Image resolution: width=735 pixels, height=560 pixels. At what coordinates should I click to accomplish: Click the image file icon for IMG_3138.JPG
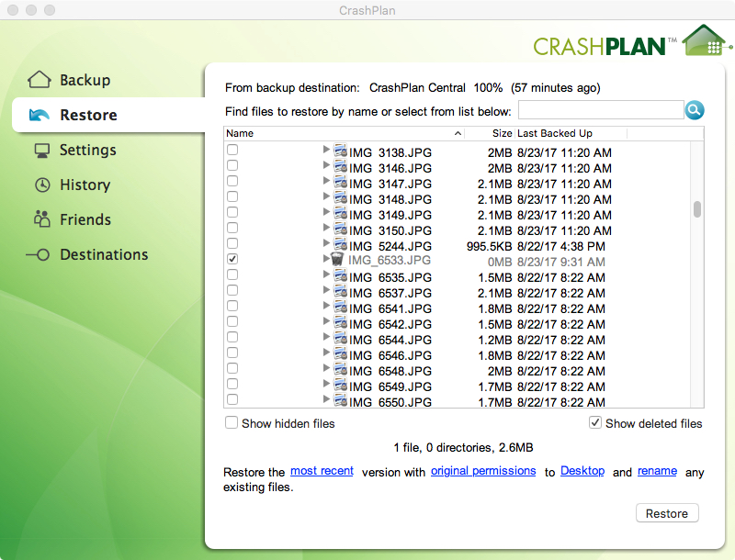tap(340, 151)
